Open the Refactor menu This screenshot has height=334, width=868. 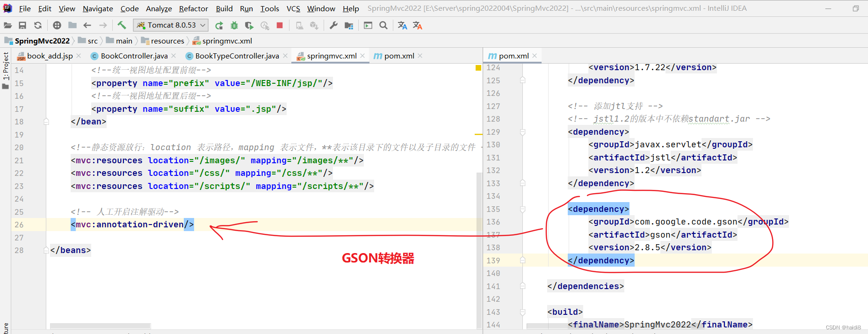pos(194,8)
